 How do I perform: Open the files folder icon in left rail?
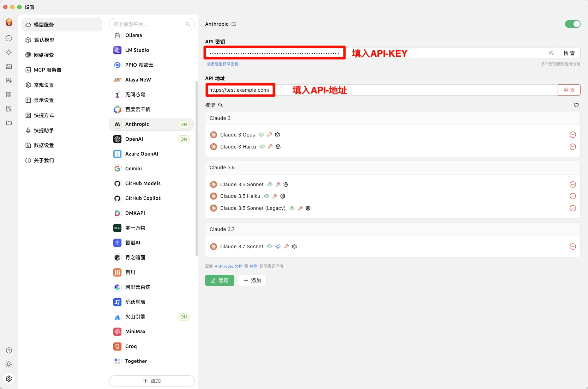[9, 123]
